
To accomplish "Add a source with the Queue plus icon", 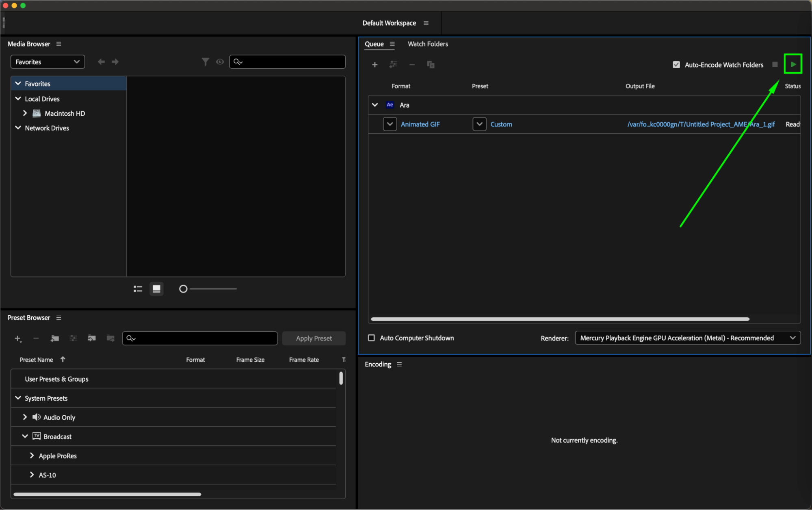I will (x=375, y=65).
